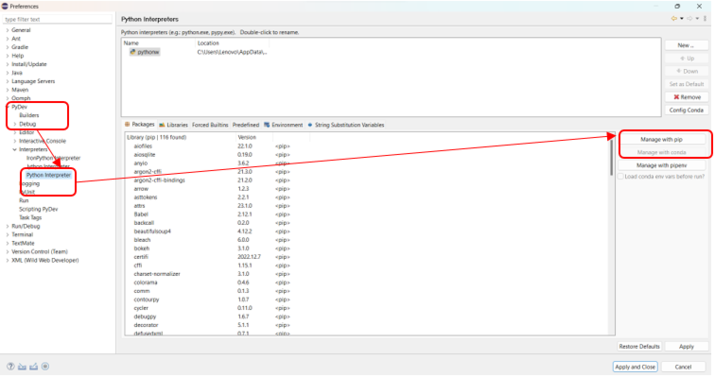Toggle the oomph preference recorder icon
The width and height of the screenshot is (715, 377).
pos(45,366)
